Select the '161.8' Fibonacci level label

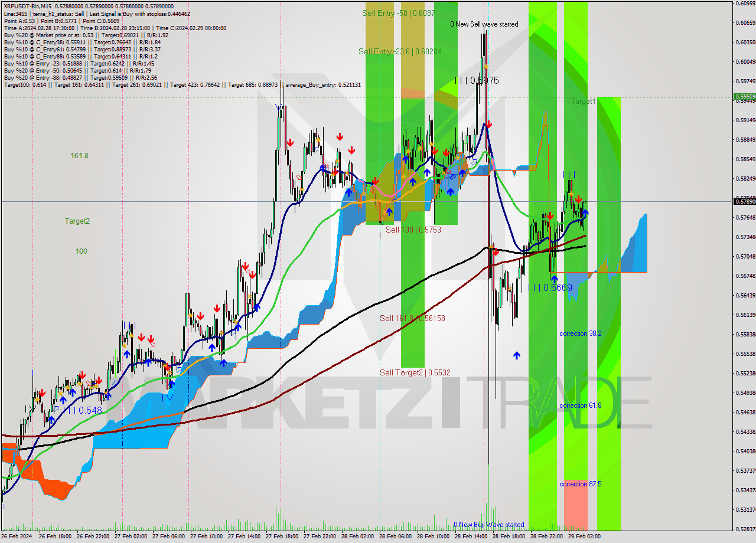(79, 156)
